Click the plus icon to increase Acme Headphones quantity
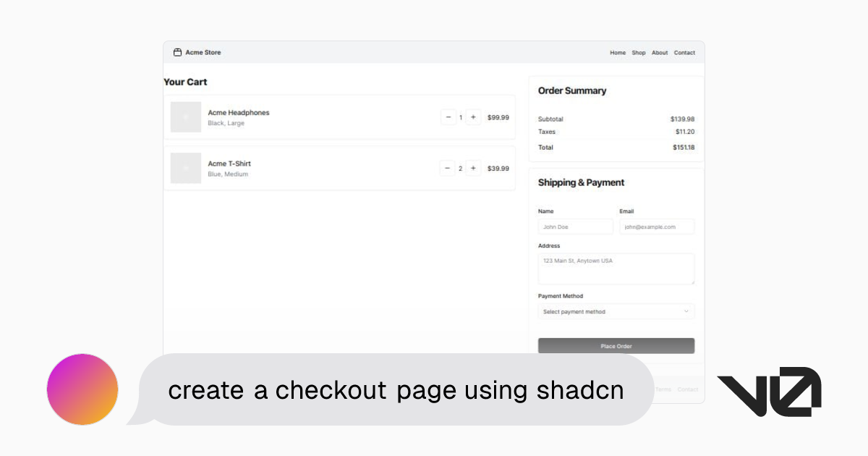 (x=473, y=117)
